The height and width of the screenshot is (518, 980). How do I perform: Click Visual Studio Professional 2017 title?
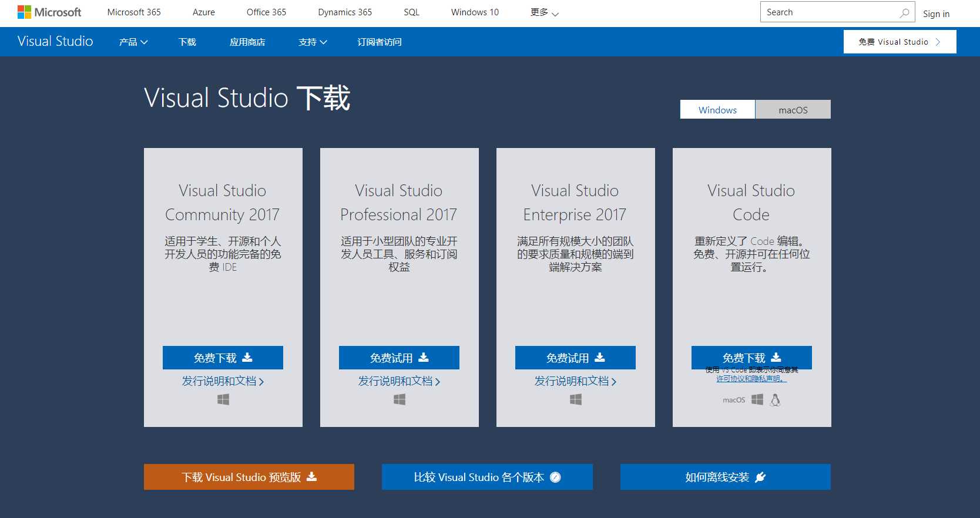[x=399, y=203]
